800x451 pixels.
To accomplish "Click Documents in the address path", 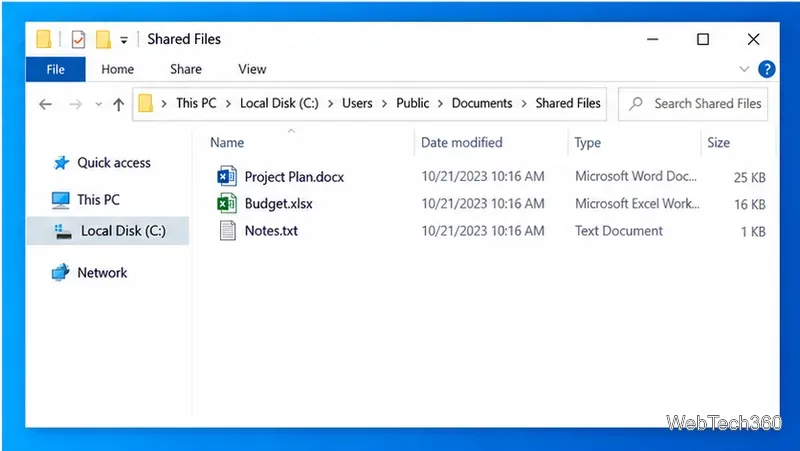I will pyautogui.click(x=482, y=104).
